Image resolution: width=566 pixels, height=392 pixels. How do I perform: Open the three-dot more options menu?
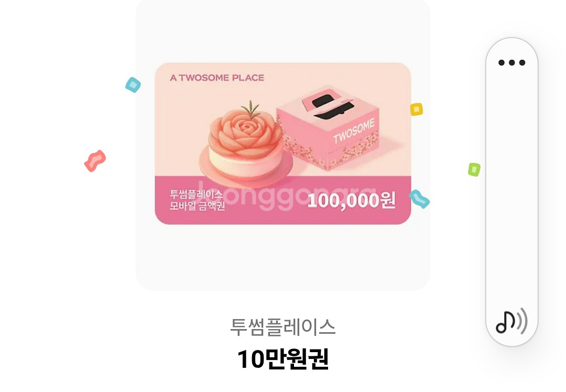[x=511, y=63]
